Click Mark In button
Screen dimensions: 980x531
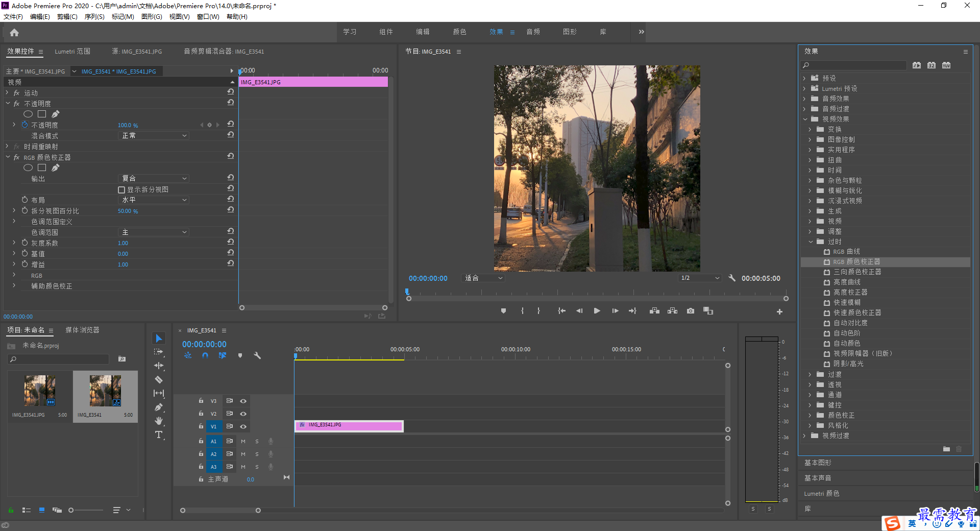(x=522, y=311)
